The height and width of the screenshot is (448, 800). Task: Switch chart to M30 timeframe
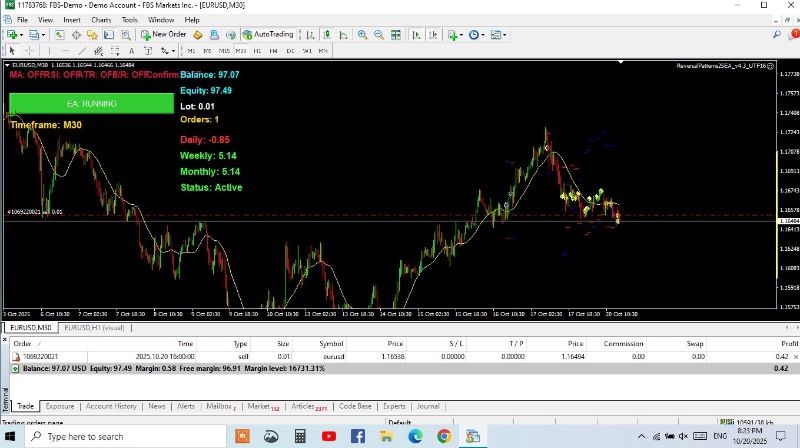pos(242,50)
